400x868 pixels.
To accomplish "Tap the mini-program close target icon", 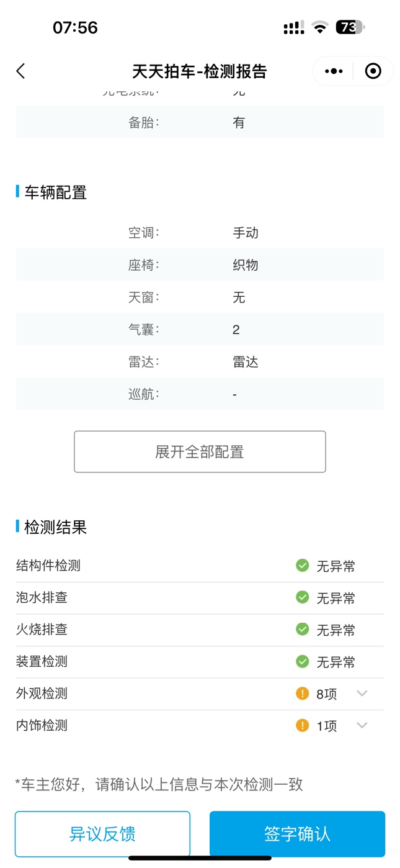I will (373, 71).
